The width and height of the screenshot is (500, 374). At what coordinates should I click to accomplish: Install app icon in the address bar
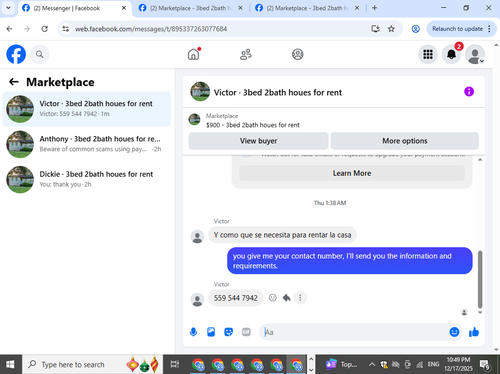375,29
